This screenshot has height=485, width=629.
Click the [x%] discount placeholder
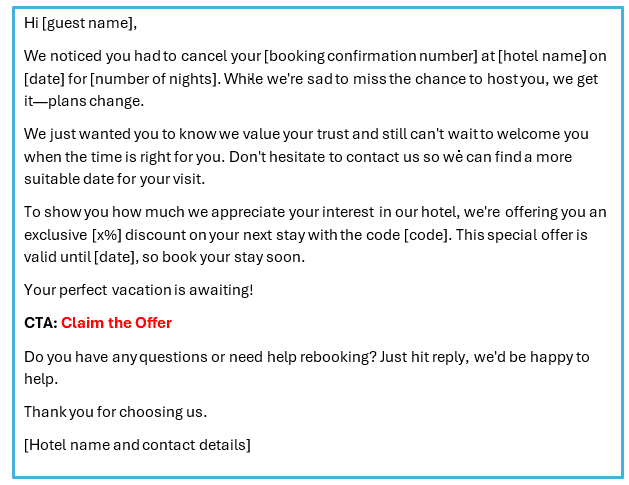click(x=107, y=235)
